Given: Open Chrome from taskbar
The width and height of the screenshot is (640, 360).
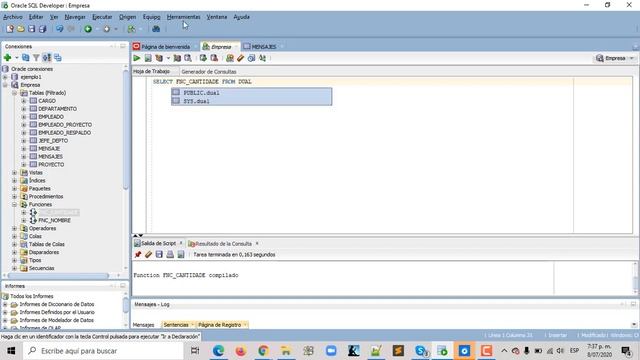Looking at the screenshot, I should pos(263,351).
